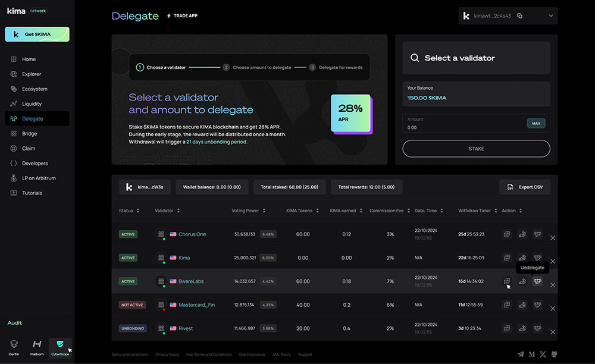Screen dimensions: 595x364
Task: Click the hand icon in BwareLabs row
Action: pyautogui.click(x=522, y=281)
